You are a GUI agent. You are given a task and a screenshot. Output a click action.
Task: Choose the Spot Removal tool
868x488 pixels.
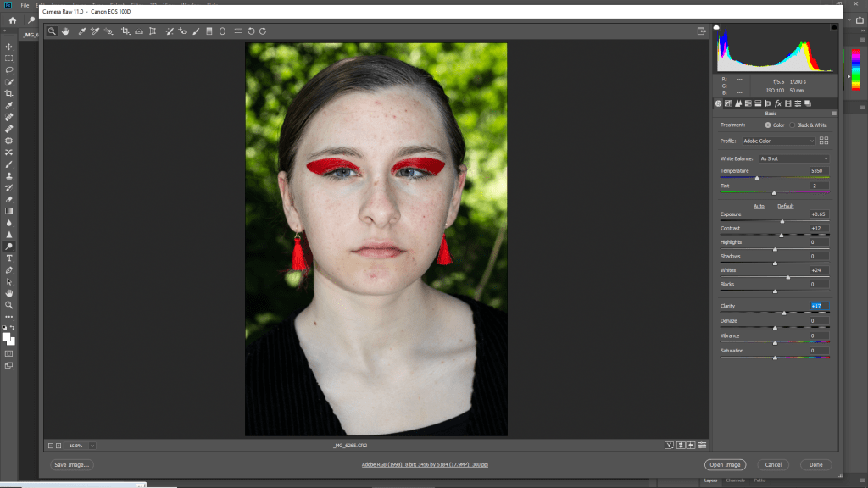click(x=170, y=31)
